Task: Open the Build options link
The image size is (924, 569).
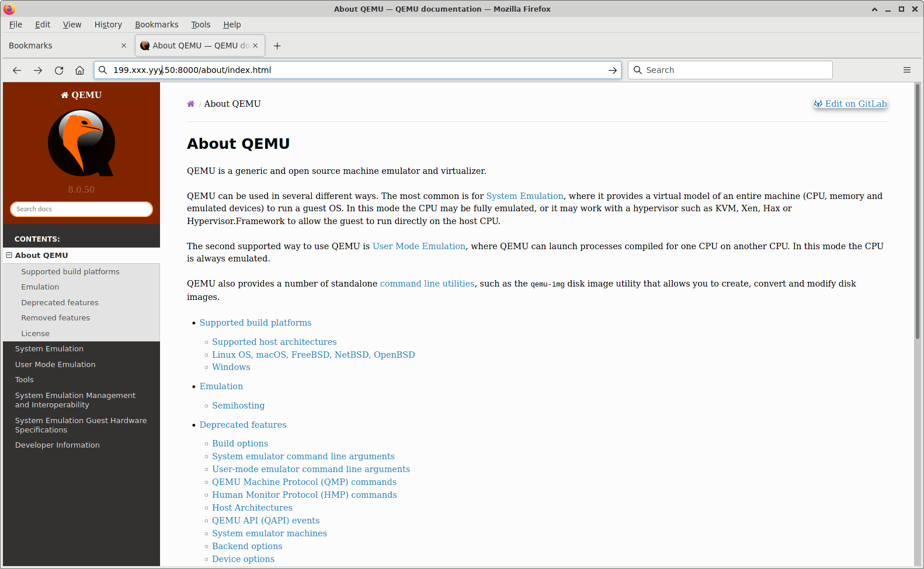Action: click(x=240, y=444)
